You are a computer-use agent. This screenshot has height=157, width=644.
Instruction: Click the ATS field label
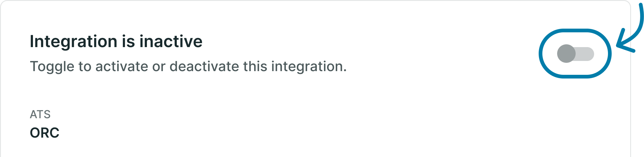40,115
